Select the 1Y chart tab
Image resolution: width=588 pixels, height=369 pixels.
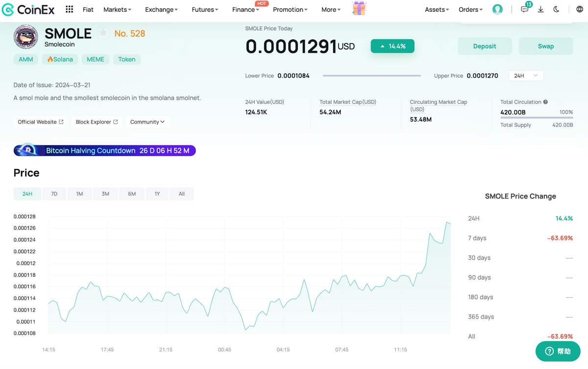pos(157,194)
